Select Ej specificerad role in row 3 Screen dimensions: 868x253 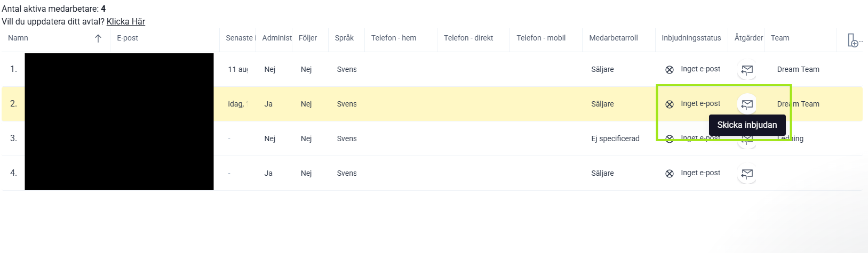click(x=615, y=138)
